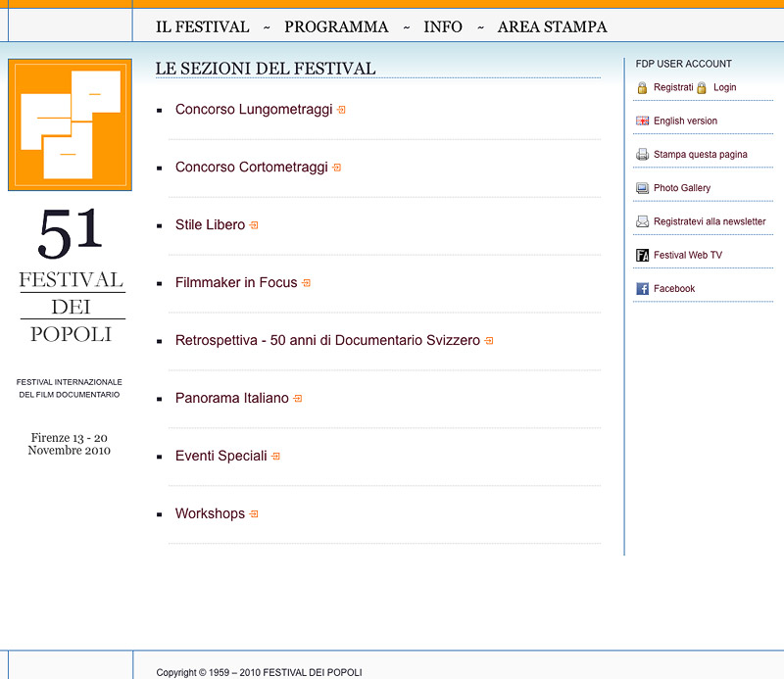Click Stampa questa pagina link
Image resolution: width=784 pixels, height=679 pixels.
pos(700,155)
